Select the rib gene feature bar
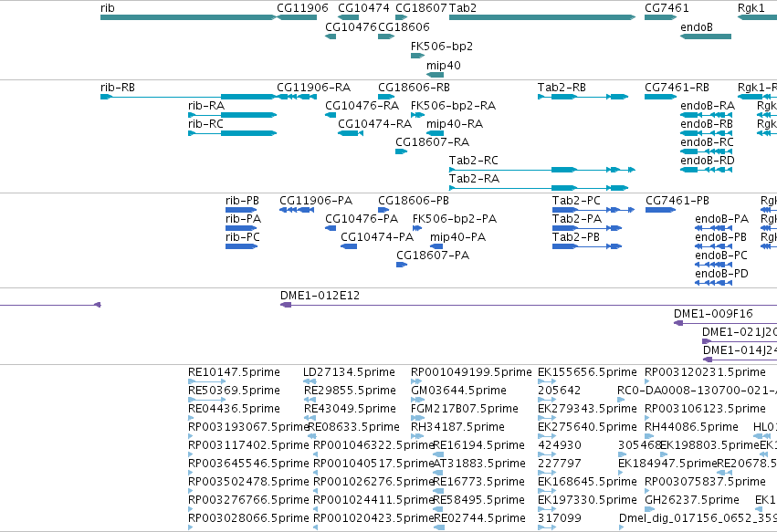The width and height of the screenshot is (777, 532). [188, 17]
